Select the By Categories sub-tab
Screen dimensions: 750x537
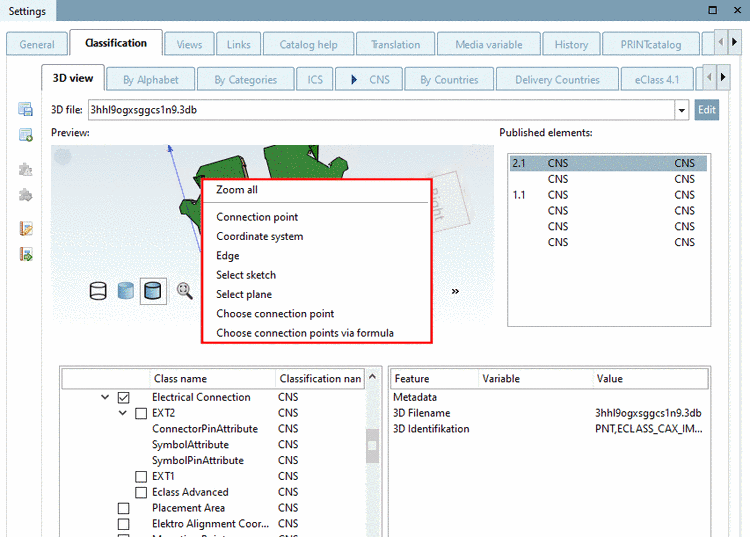click(245, 79)
